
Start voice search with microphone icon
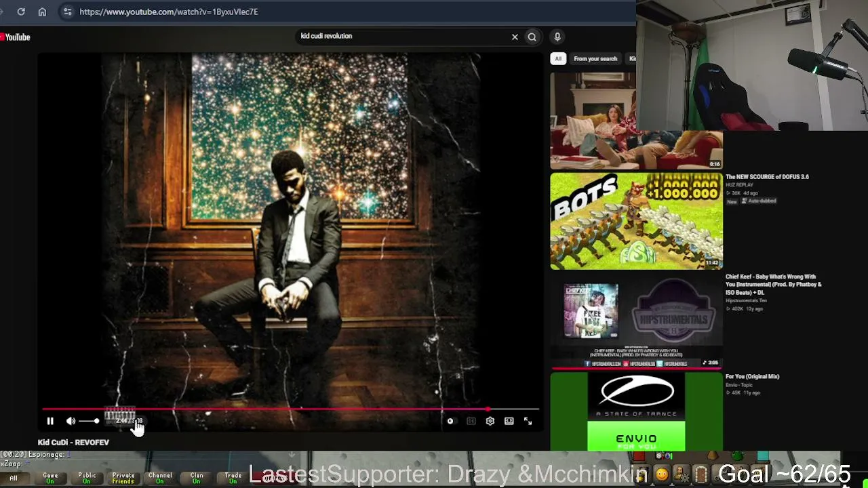point(557,37)
